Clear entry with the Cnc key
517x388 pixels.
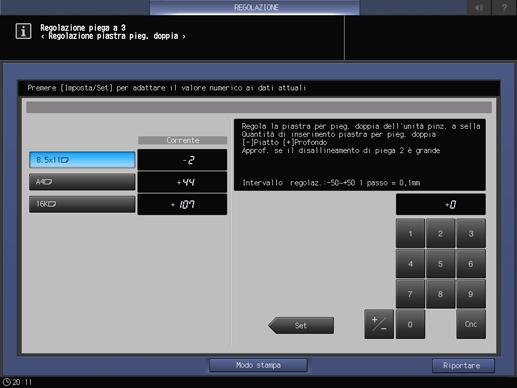pyautogui.click(x=471, y=324)
